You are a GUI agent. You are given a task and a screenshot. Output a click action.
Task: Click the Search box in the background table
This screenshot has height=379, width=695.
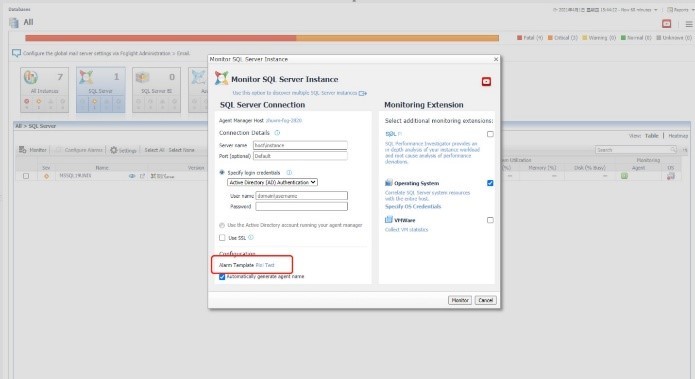coord(636,150)
